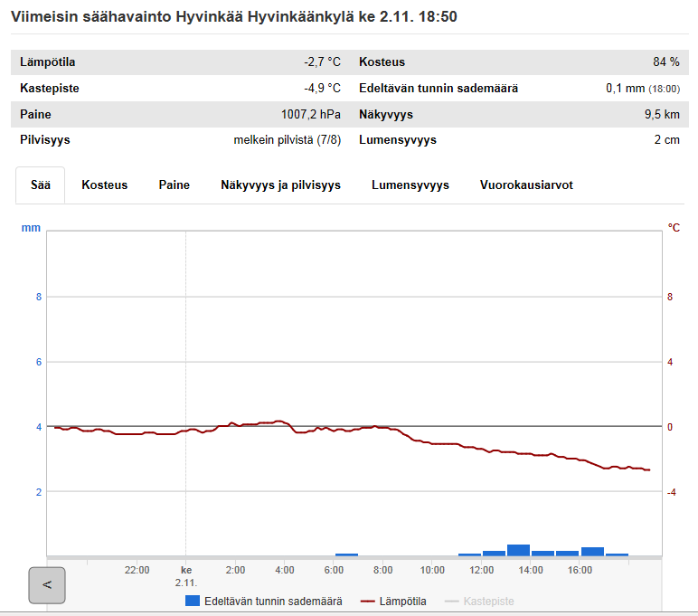Click the tallest precipitation bar near 14:00
This screenshot has width=698, height=616.
coord(518,550)
